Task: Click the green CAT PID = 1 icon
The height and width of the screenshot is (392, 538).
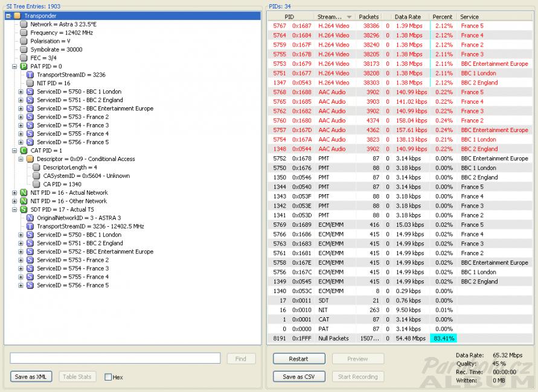Action: coord(24,150)
